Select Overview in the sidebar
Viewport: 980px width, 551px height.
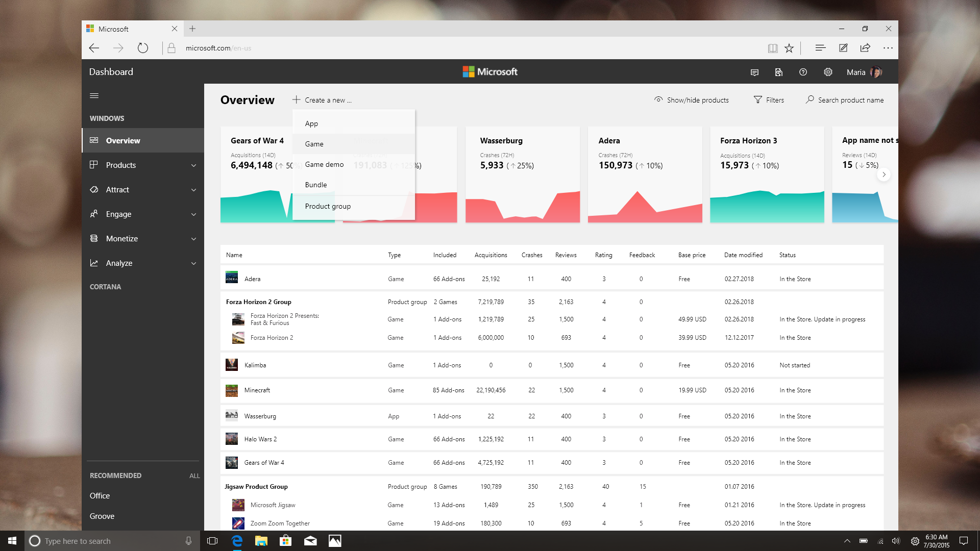point(143,141)
